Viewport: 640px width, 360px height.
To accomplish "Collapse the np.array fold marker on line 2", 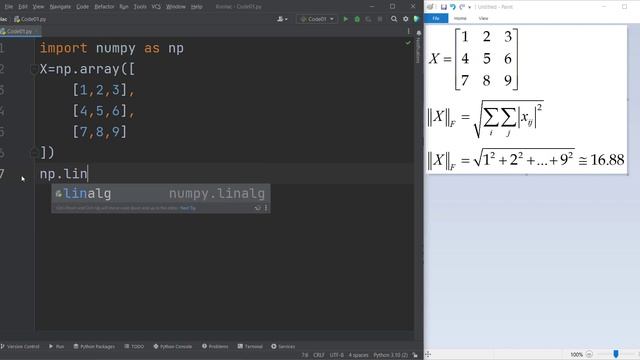I will [34, 69].
